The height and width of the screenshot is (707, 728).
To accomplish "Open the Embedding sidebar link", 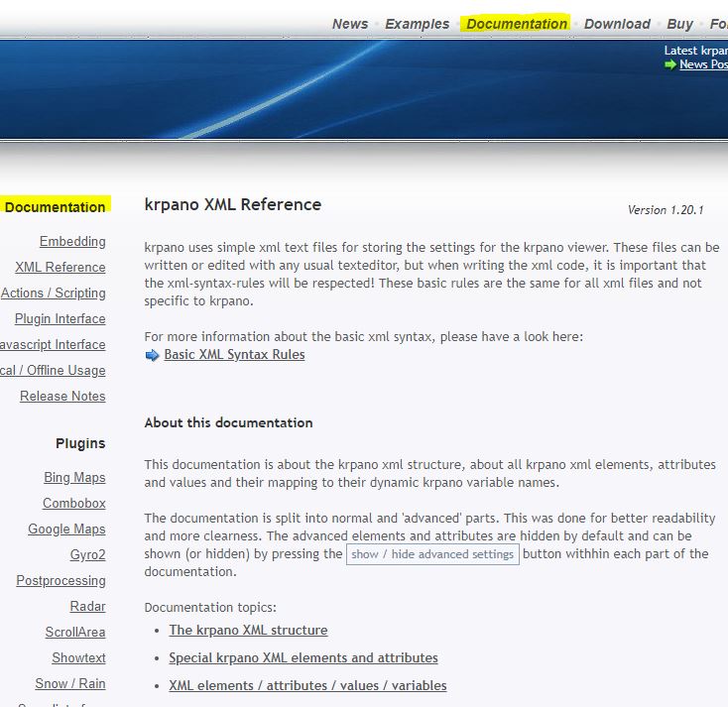I will click(x=72, y=242).
